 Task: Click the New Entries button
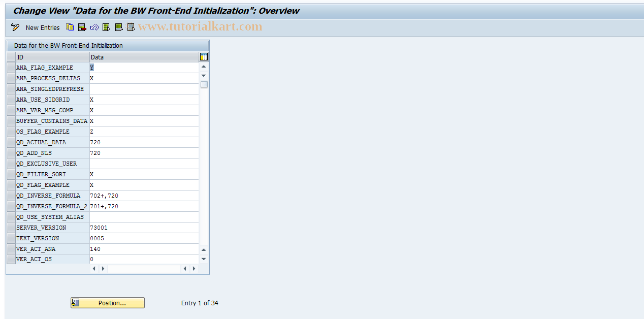pos(42,27)
